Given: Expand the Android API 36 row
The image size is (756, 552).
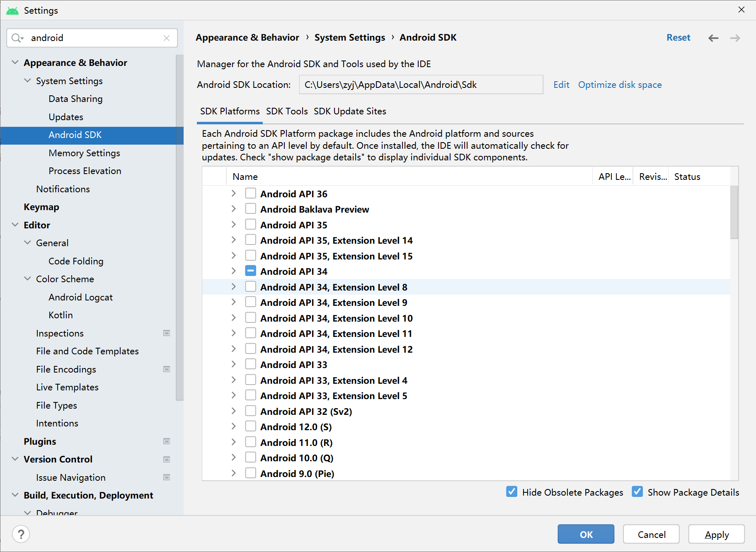Looking at the screenshot, I should [233, 194].
